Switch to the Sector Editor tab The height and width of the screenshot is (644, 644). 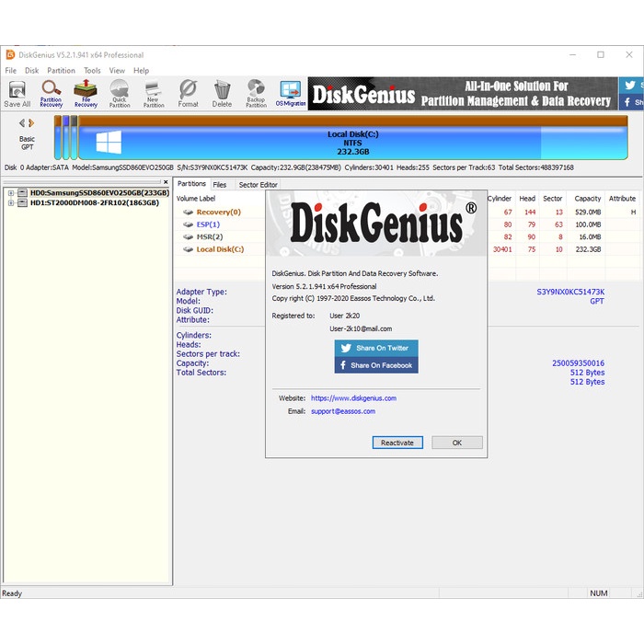coord(258,185)
